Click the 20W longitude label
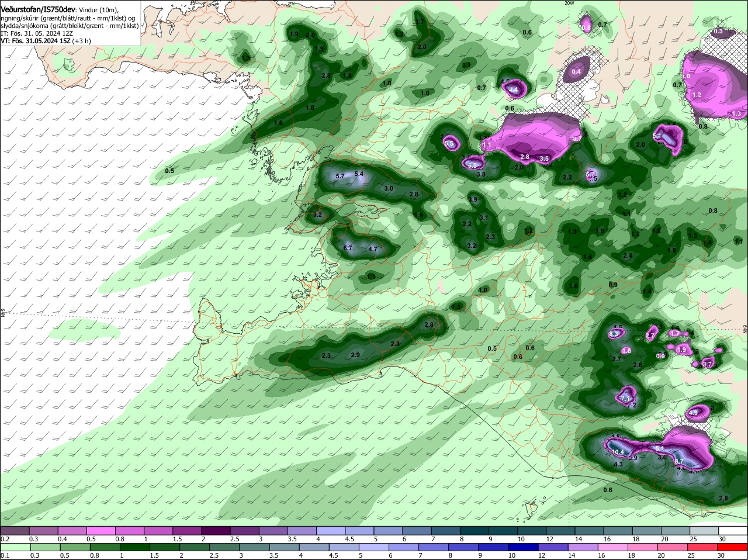 [x=570, y=3]
